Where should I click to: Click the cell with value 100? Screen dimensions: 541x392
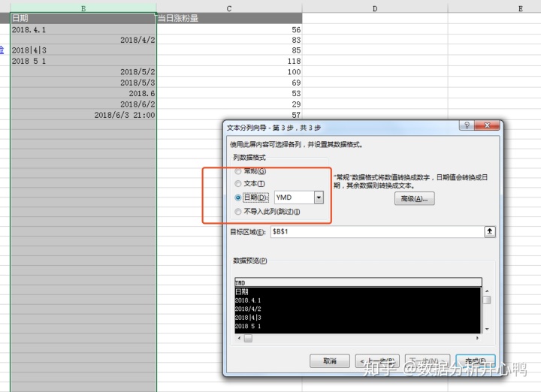(x=229, y=71)
